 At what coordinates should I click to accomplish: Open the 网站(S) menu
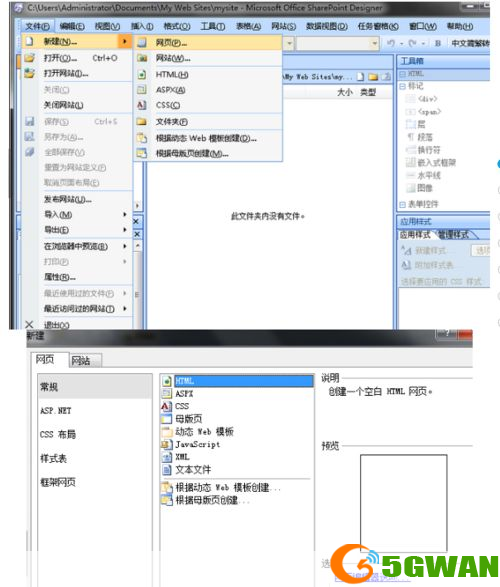[x=283, y=27]
